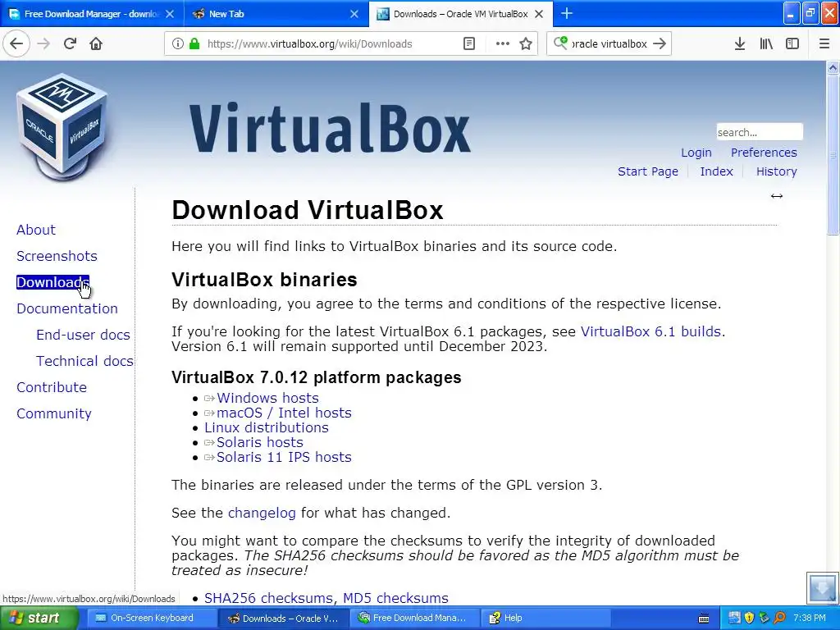The width and height of the screenshot is (840, 630).
Task: Click the browser search box
Action: pyautogui.click(x=609, y=44)
